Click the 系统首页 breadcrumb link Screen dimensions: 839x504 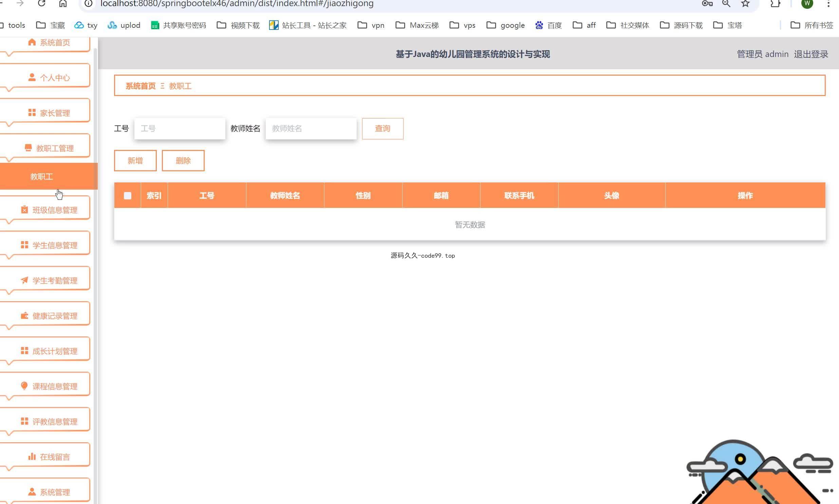[141, 86]
